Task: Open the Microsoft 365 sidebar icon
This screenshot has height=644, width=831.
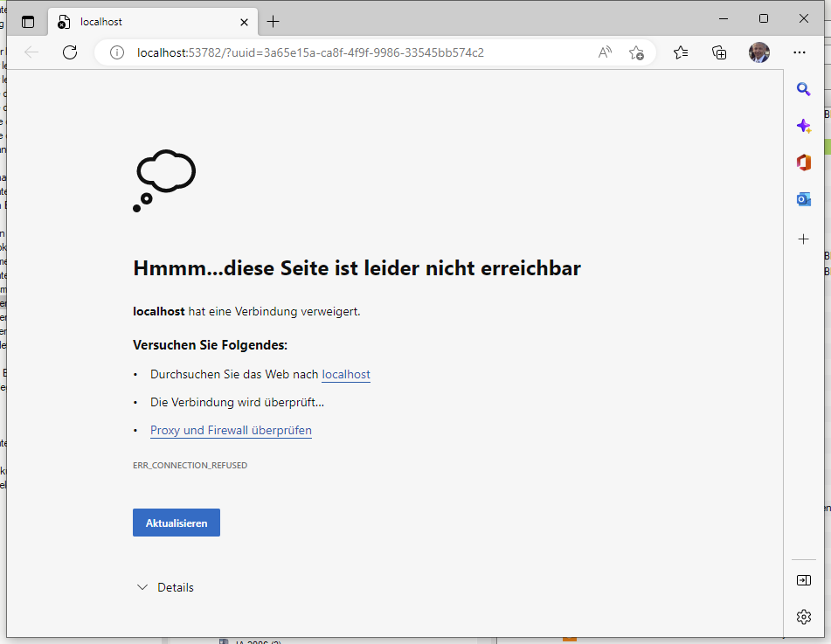Action: point(803,163)
